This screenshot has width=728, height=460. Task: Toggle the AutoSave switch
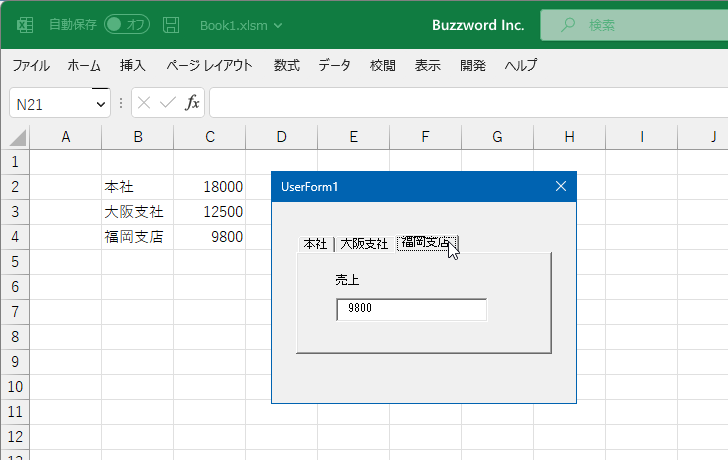[127, 25]
